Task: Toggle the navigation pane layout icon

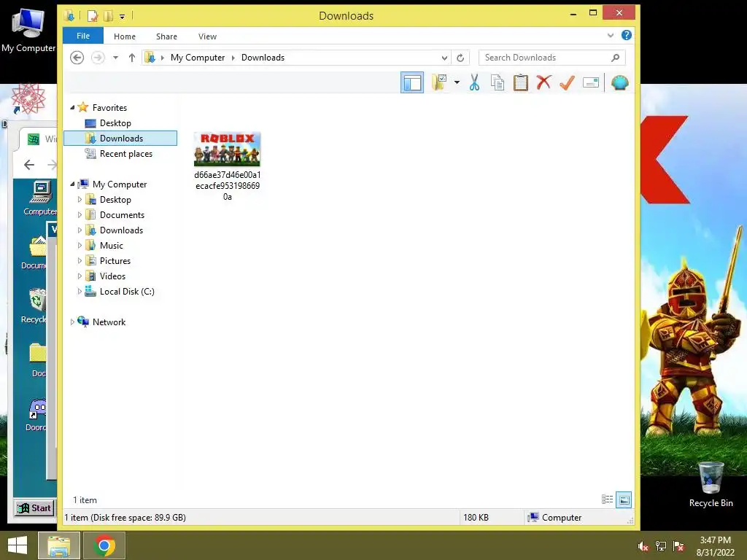Action: 412,83
